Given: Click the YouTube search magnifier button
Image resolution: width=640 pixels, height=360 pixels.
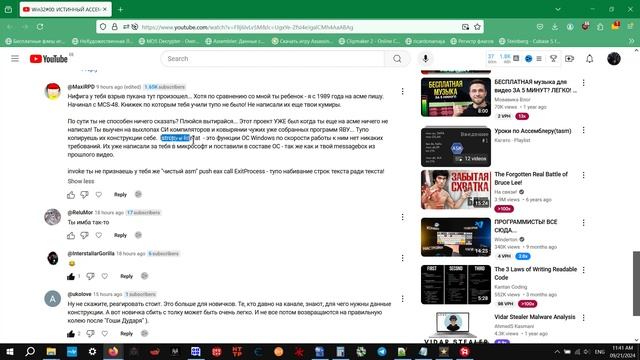Looking at the screenshot, I should pos(397,59).
